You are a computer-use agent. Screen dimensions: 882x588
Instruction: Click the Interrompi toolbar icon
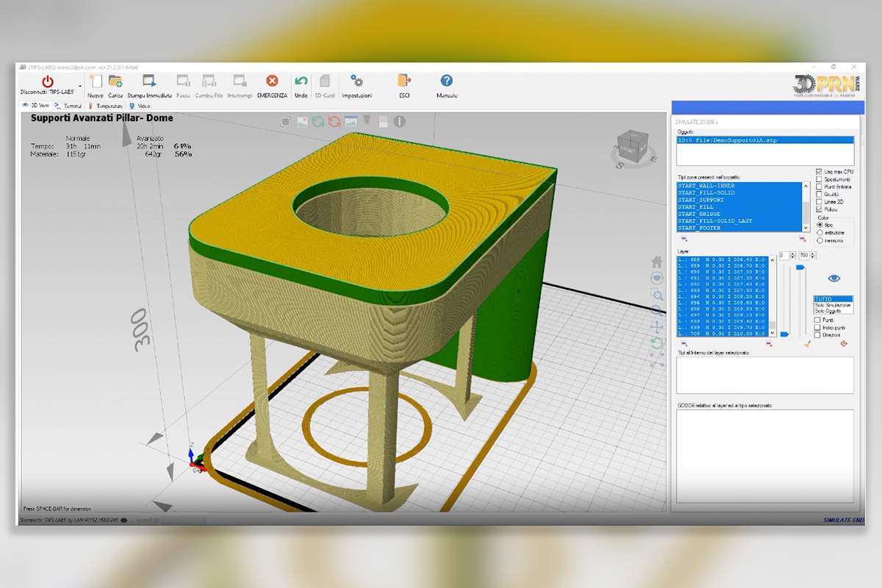click(240, 81)
